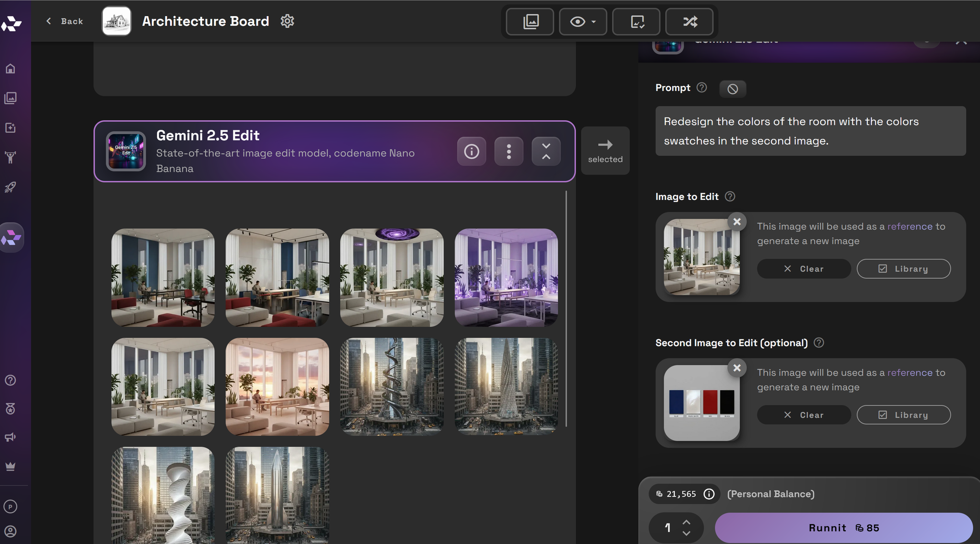Open help for Prompt label
This screenshot has height=544, width=980.
[x=702, y=88]
